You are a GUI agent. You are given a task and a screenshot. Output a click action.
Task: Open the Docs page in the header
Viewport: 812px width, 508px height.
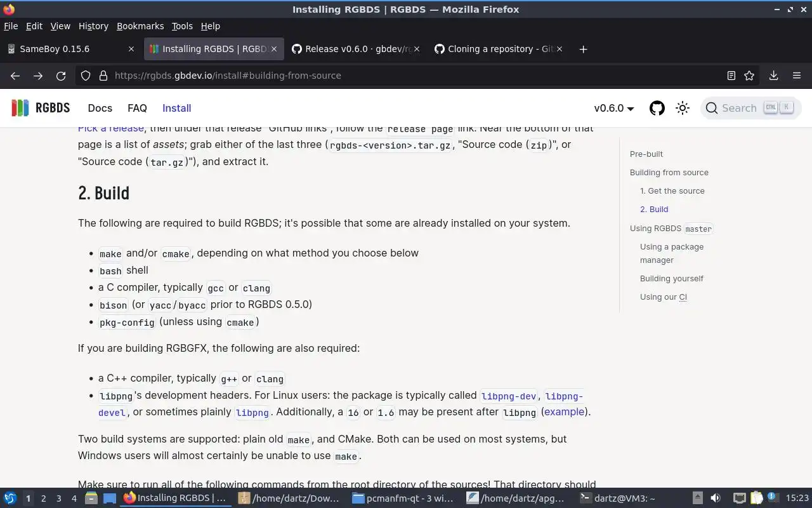point(100,108)
